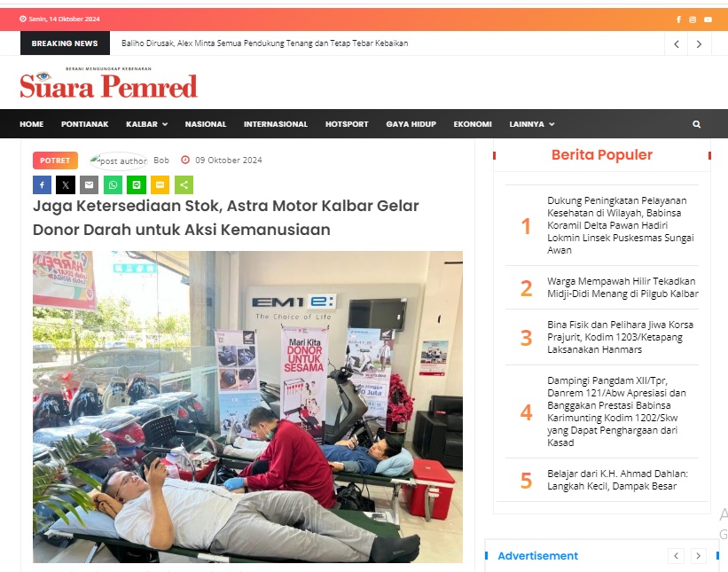
Task: Show previous breaking news headline
Action: (677, 44)
